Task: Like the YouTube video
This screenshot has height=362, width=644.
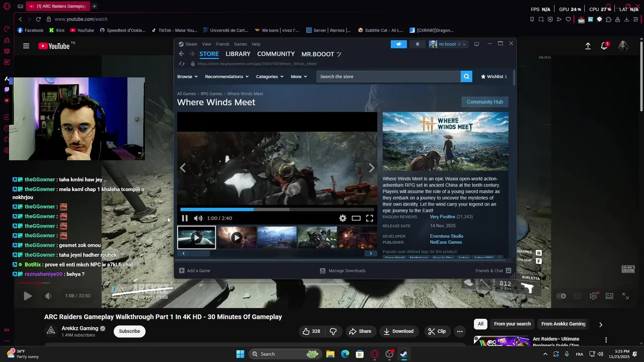Action: [311, 331]
